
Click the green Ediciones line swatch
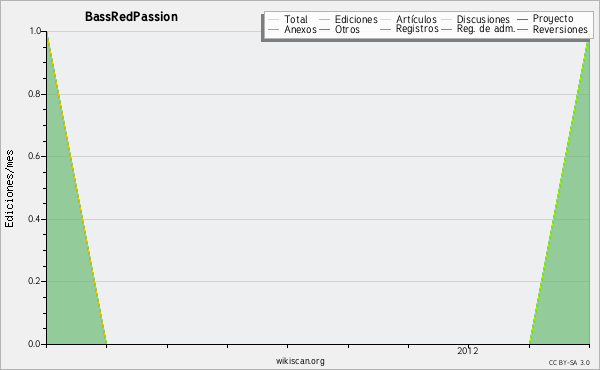[324, 20]
